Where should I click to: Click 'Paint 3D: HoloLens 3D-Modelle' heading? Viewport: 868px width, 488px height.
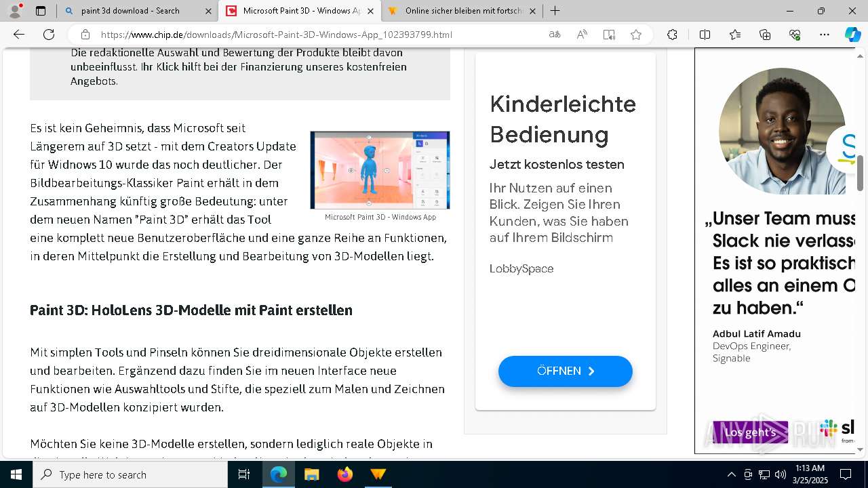point(191,310)
